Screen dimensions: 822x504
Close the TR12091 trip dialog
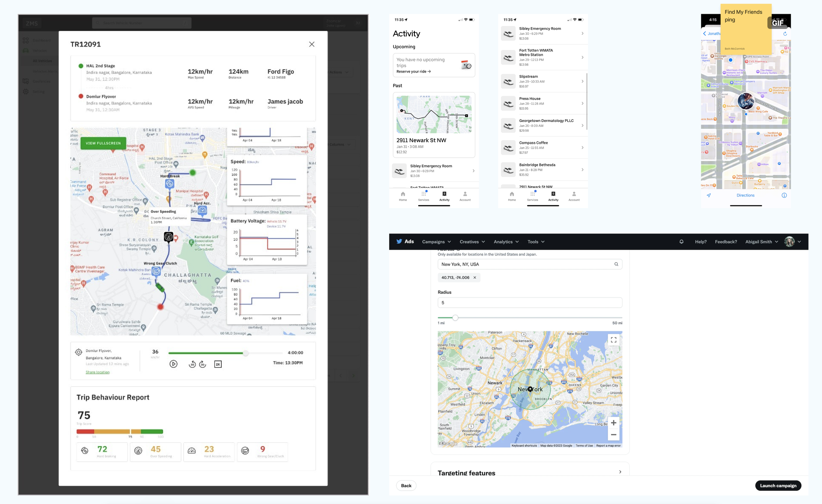(x=312, y=44)
